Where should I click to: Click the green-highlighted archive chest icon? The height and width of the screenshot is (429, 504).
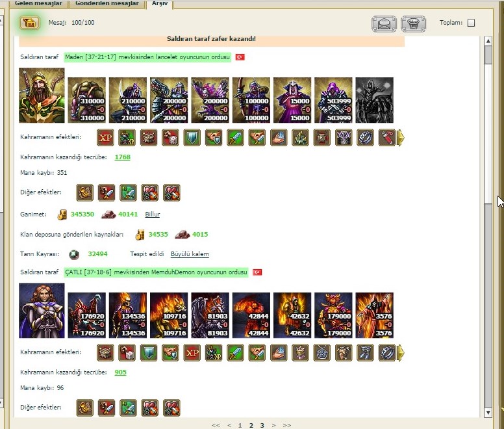(x=28, y=23)
